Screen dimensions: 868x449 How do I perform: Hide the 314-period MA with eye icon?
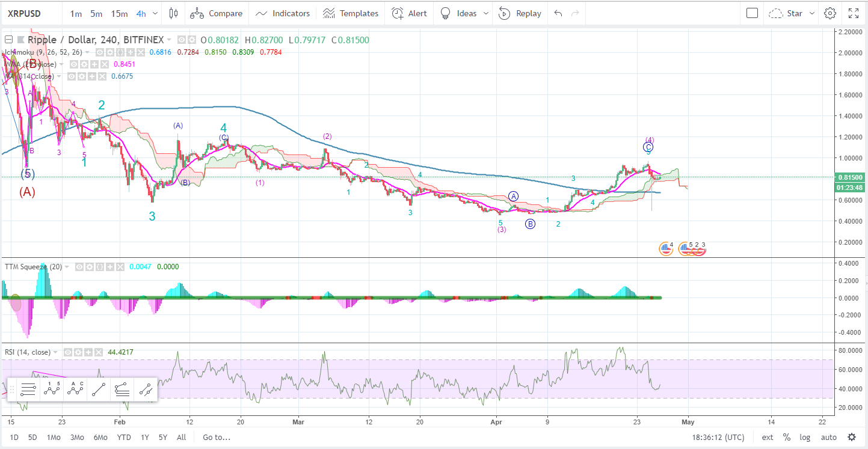(x=70, y=76)
